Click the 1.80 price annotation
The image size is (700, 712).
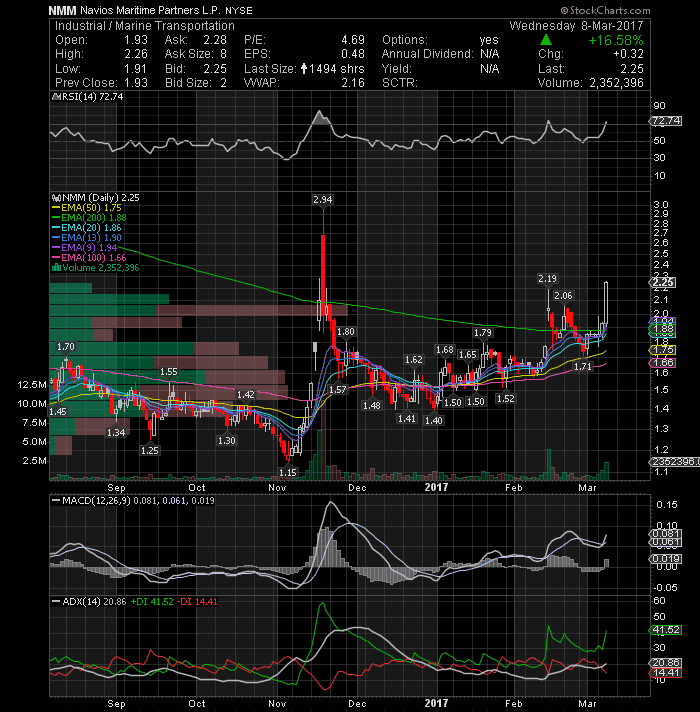pyautogui.click(x=346, y=332)
